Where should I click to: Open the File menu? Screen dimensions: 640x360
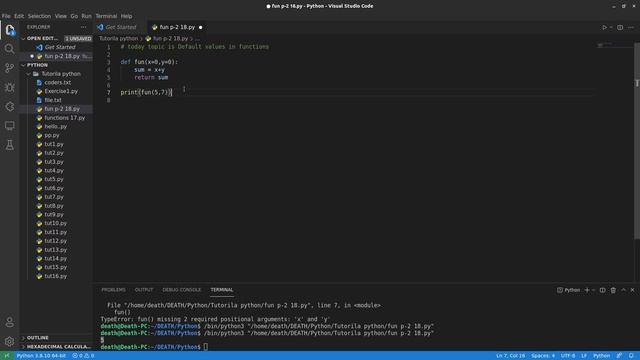(6, 16)
